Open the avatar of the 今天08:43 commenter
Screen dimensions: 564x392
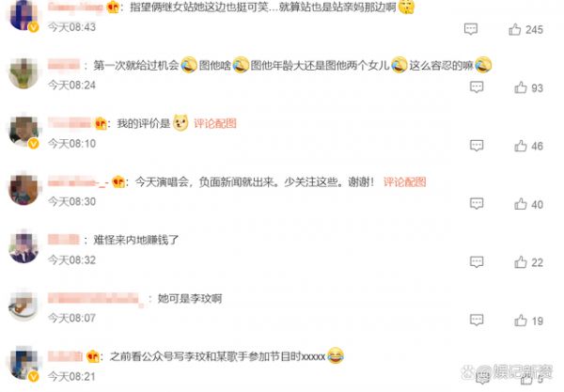coord(23,15)
